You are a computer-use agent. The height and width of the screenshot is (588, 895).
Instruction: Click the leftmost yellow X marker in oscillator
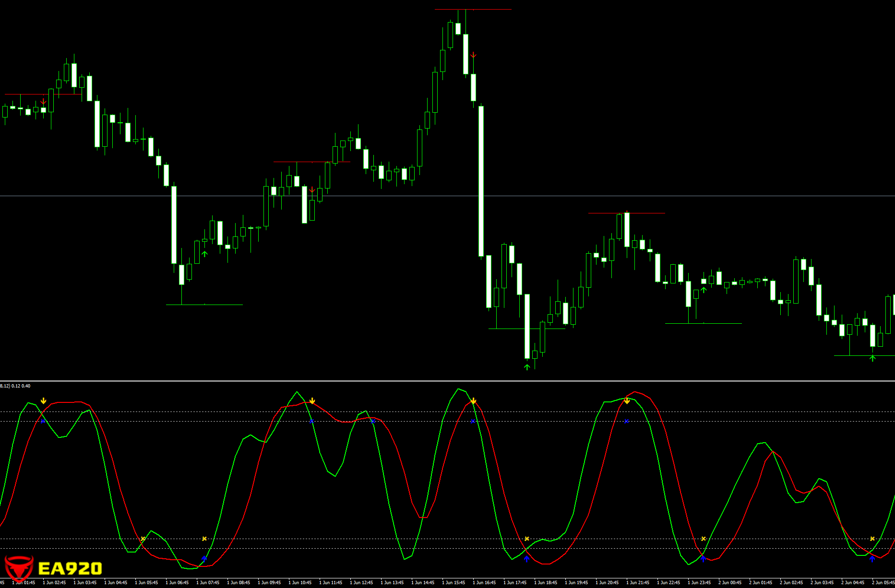coord(143,539)
